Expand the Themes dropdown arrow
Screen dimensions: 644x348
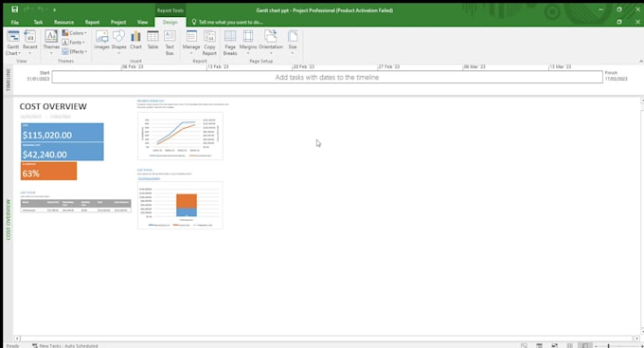51,53
